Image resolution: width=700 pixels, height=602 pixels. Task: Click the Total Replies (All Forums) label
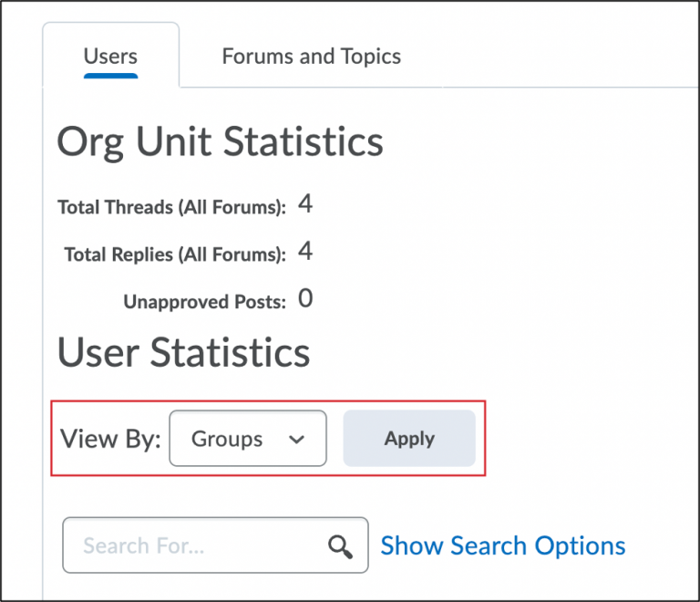(x=175, y=254)
